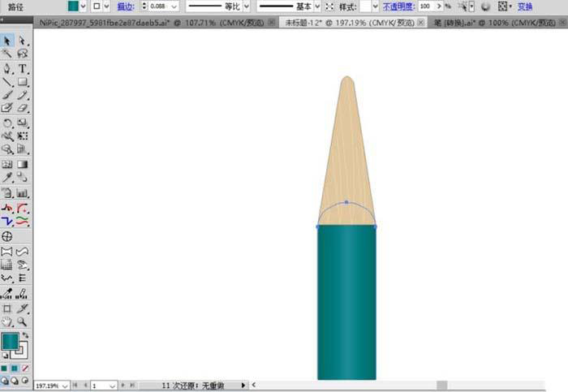Switch to 笔 [转换].ai document tab
The height and width of the screenshot is (392, 568).
[494, 23]
